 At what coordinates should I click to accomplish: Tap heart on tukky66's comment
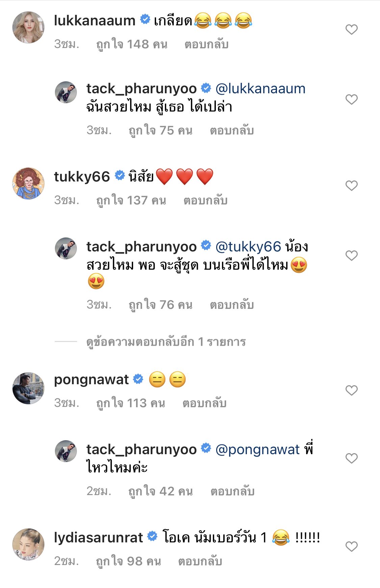(351, 186)
